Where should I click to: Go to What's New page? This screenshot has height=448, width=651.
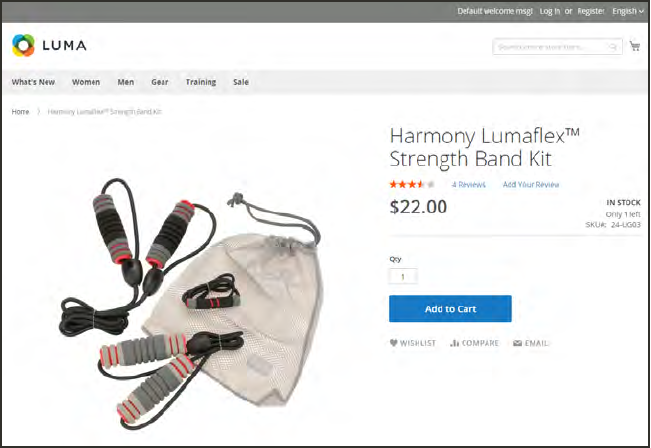click(33, 82)
